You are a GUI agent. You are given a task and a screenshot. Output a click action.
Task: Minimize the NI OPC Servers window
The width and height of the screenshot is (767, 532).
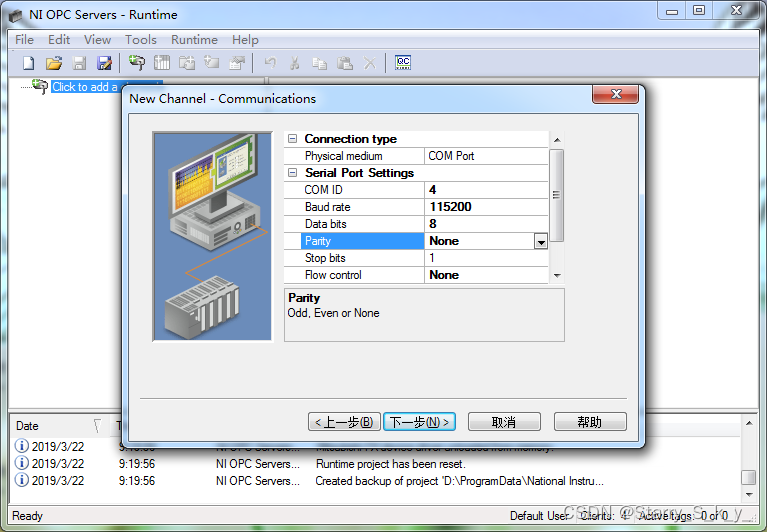(672, 11)
